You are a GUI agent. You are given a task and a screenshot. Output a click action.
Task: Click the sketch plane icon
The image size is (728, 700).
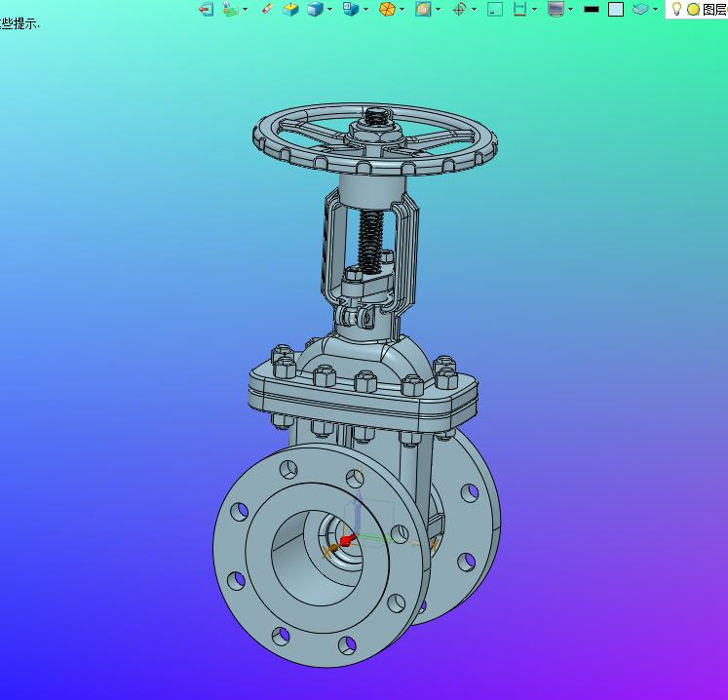[x=231, y=9]
